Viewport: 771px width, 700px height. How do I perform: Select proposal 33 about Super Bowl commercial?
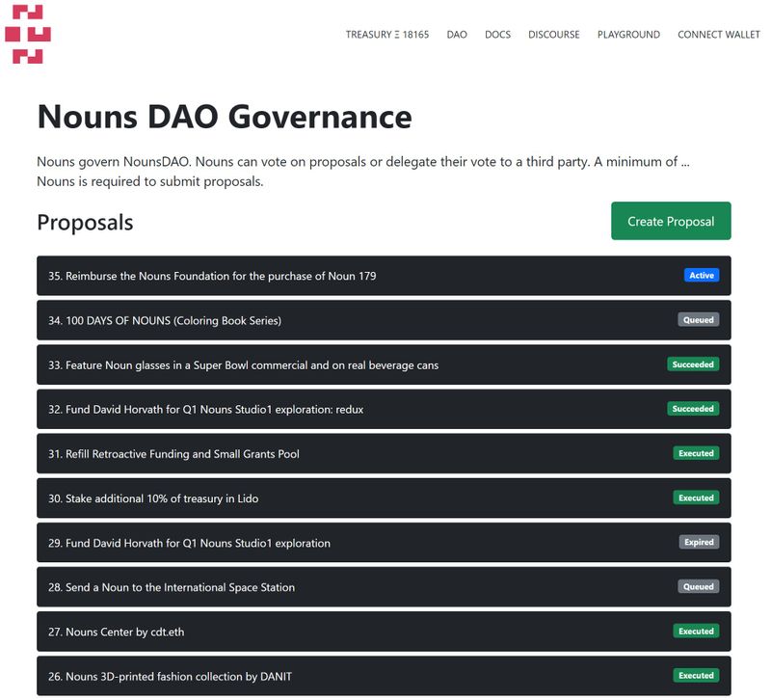(x=253, y=364)
